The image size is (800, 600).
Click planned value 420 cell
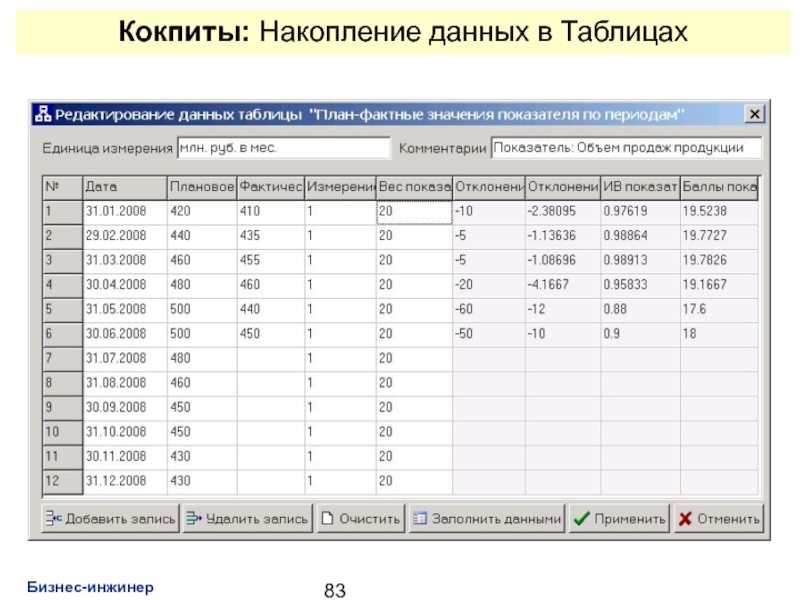click(x=202, y=212)
